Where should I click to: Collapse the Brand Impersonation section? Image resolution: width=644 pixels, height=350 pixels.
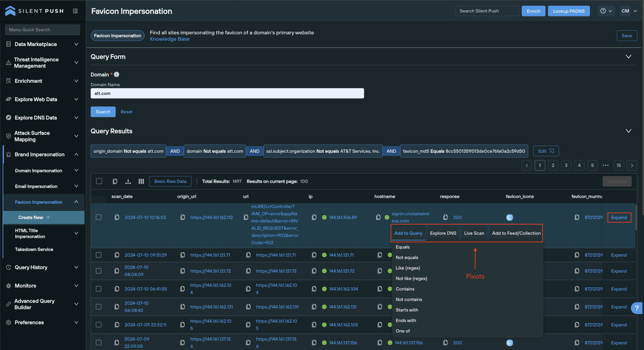pos(76,154)
